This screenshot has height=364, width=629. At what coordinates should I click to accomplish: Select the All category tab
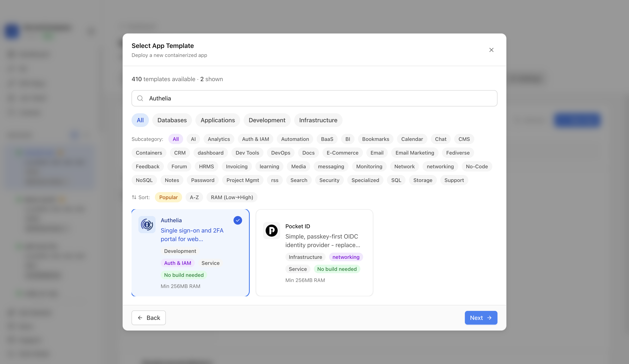point(140,120)
